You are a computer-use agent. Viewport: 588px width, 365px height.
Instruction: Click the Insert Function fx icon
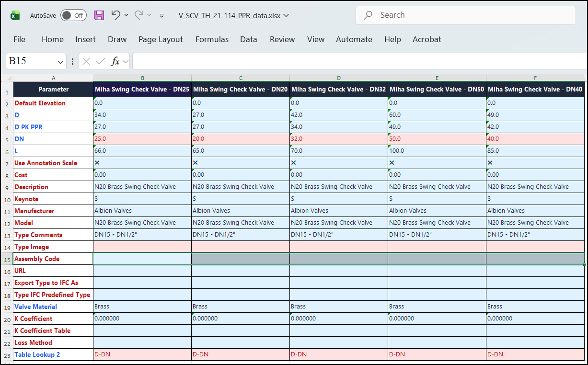(x=115, y=61)
